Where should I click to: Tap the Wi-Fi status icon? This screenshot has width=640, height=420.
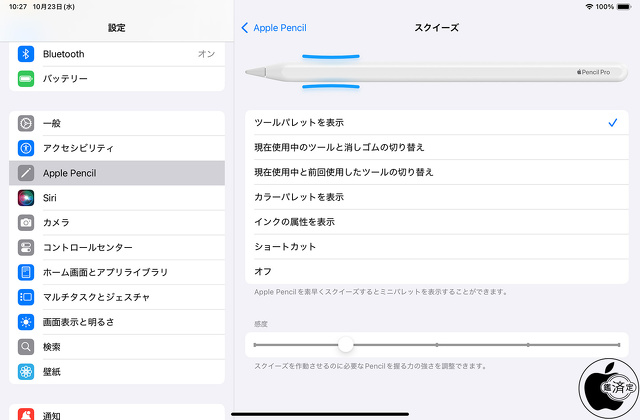[589, 7]
